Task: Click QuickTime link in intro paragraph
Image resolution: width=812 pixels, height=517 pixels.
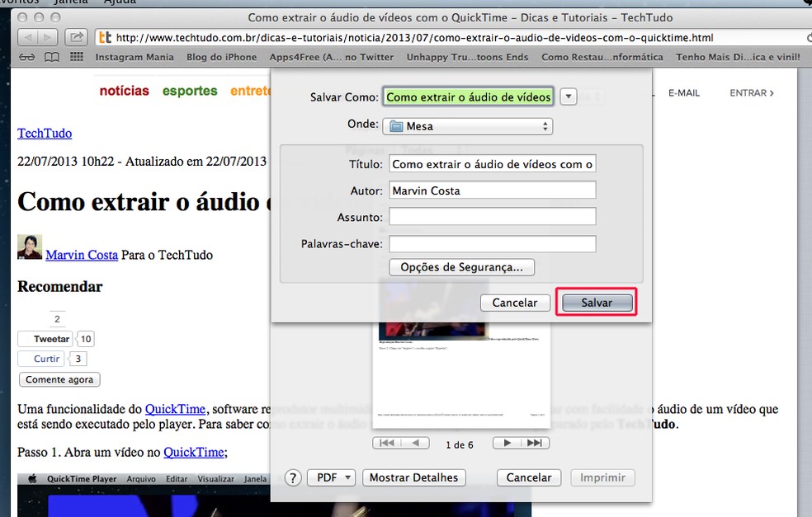Action: (175, 409)
